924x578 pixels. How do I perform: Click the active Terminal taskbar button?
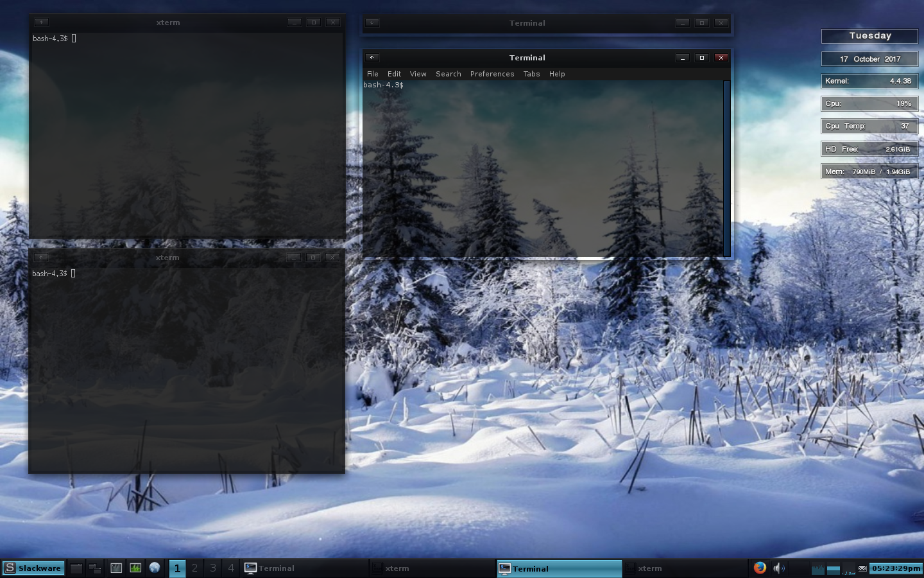(x=559, y=568)
